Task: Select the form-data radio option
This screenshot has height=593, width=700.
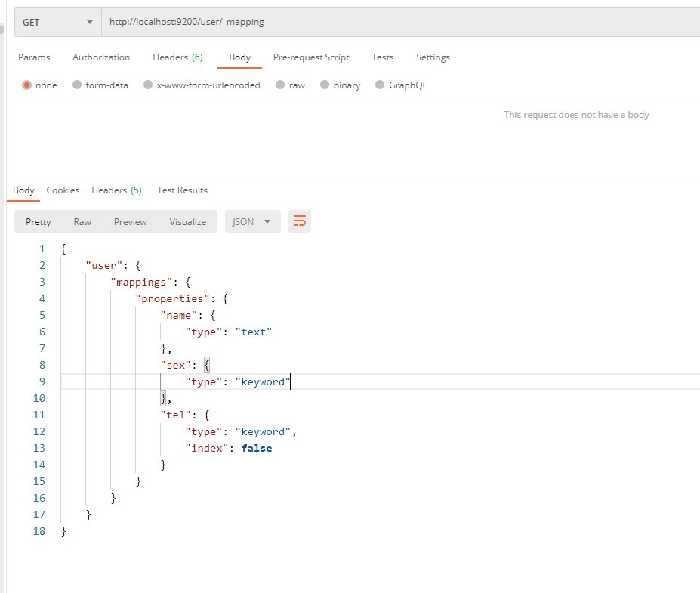Action: coord(77,85)
